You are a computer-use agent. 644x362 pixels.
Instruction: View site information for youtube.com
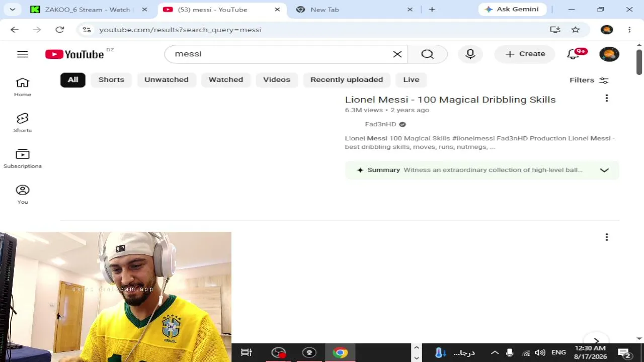point(87,30)
